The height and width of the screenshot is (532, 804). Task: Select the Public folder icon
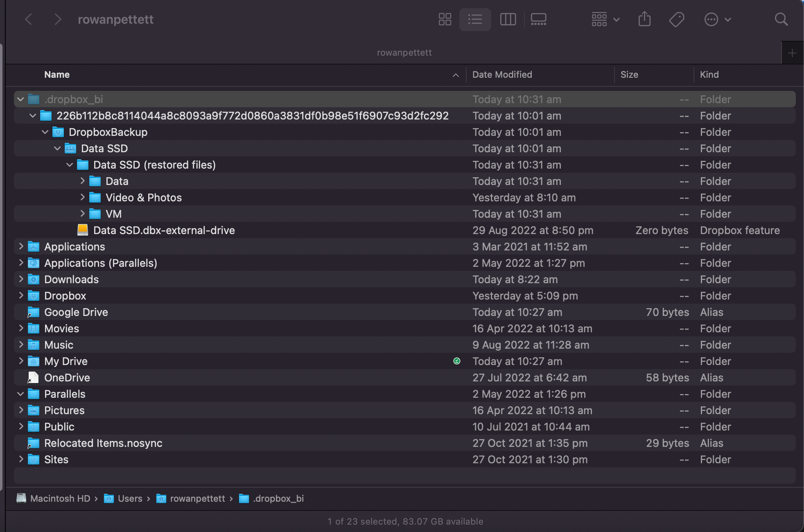pos(34,427)
